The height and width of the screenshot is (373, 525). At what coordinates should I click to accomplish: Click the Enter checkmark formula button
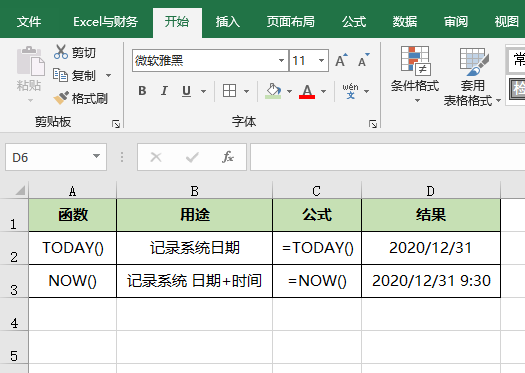tap(192, 157)
